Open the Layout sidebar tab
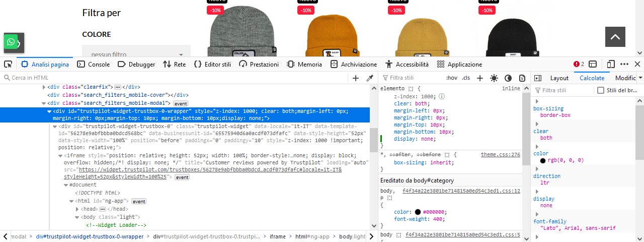Image resolution: width=644 pixels, height=242 pixels. pyautogui.click(x=559, y=78)
